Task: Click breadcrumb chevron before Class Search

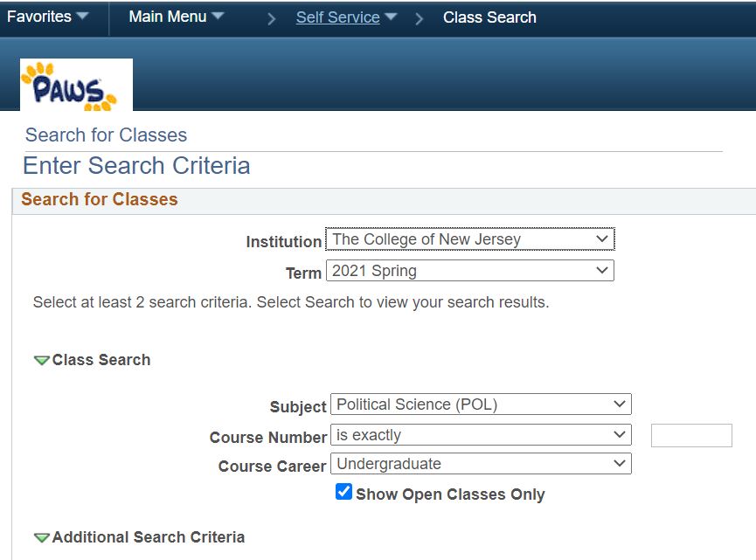Action: 419,18
